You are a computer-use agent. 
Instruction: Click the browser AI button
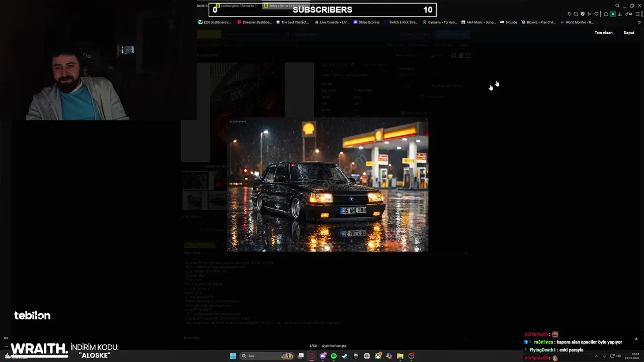click(628, 14)
